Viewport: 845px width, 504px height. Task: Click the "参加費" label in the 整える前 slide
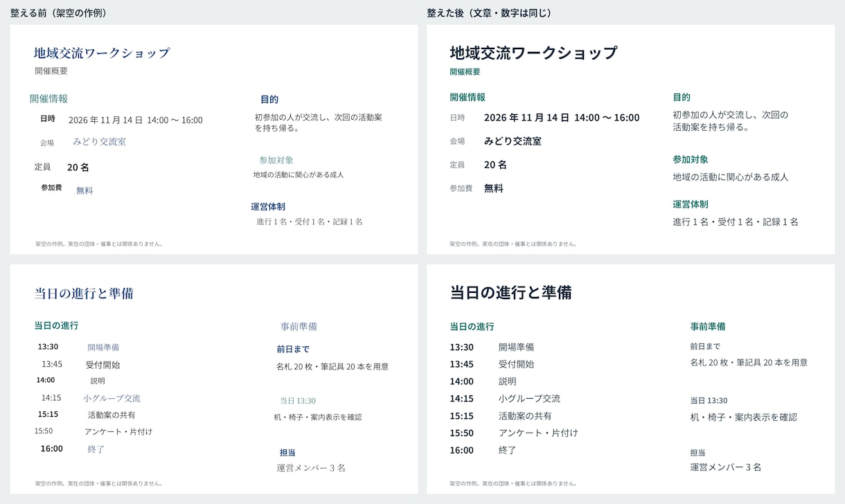[51, 188]
